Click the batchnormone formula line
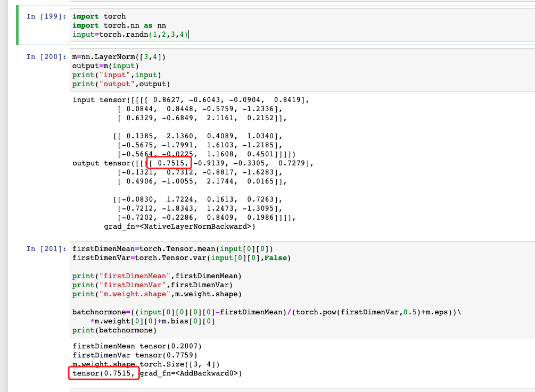The image size is (535, 392). tap(266, 312)
